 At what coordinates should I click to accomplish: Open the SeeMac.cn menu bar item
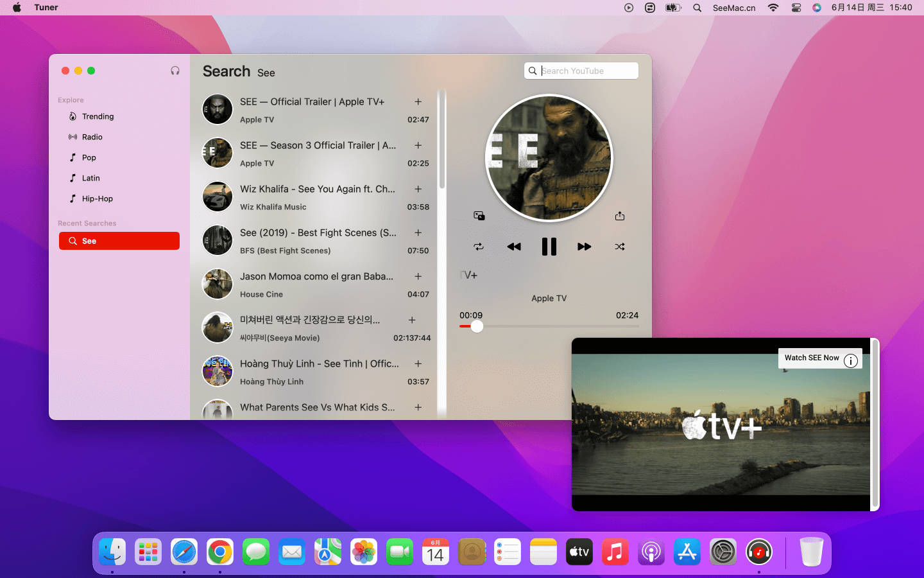point(734,8)
